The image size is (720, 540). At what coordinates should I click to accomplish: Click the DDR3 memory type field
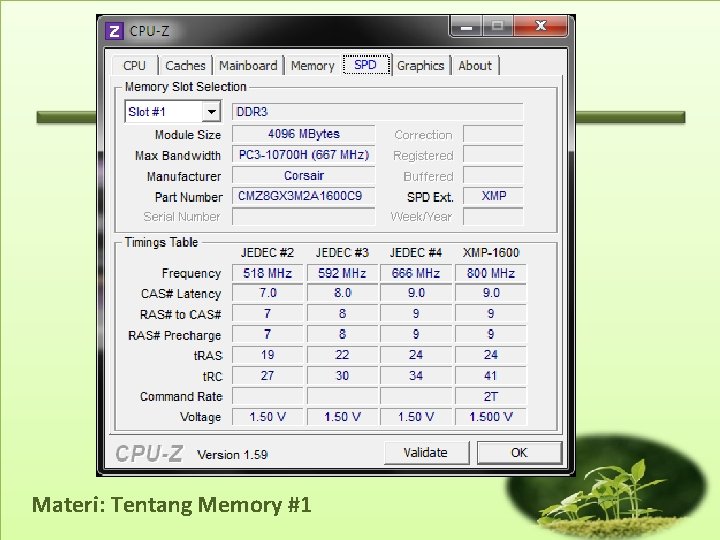377,112
